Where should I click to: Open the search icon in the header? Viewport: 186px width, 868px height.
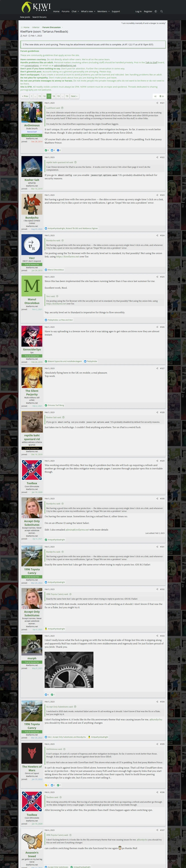(161, 11)
